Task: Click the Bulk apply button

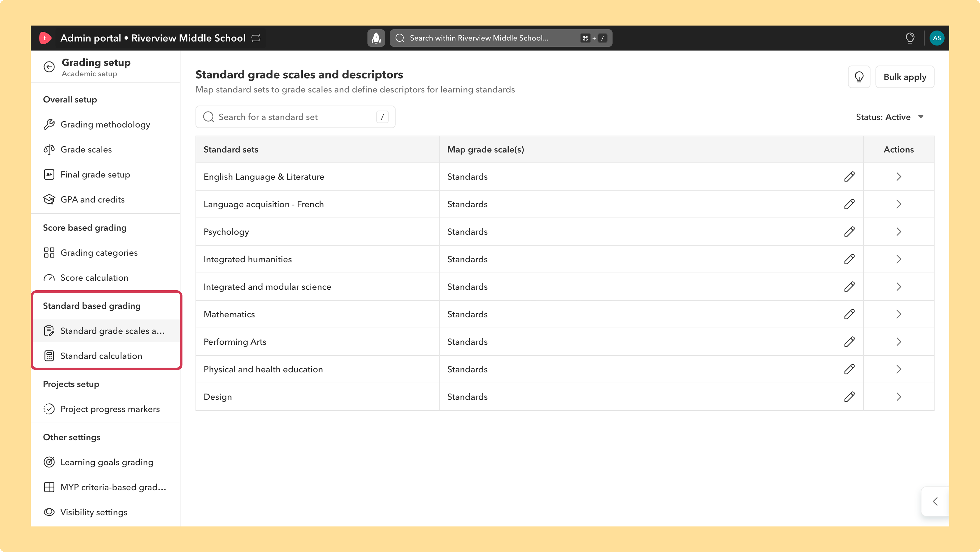Action: pos(905,77)
